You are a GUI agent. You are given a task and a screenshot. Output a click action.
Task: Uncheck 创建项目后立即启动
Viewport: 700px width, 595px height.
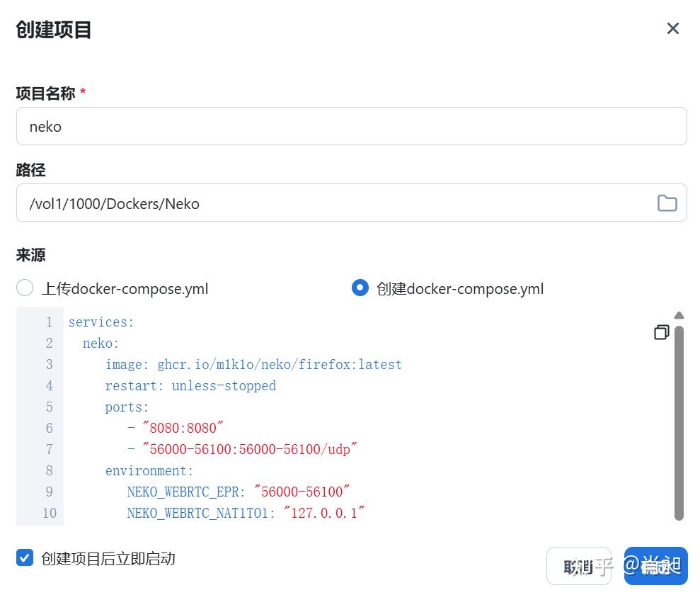(25, 557)
